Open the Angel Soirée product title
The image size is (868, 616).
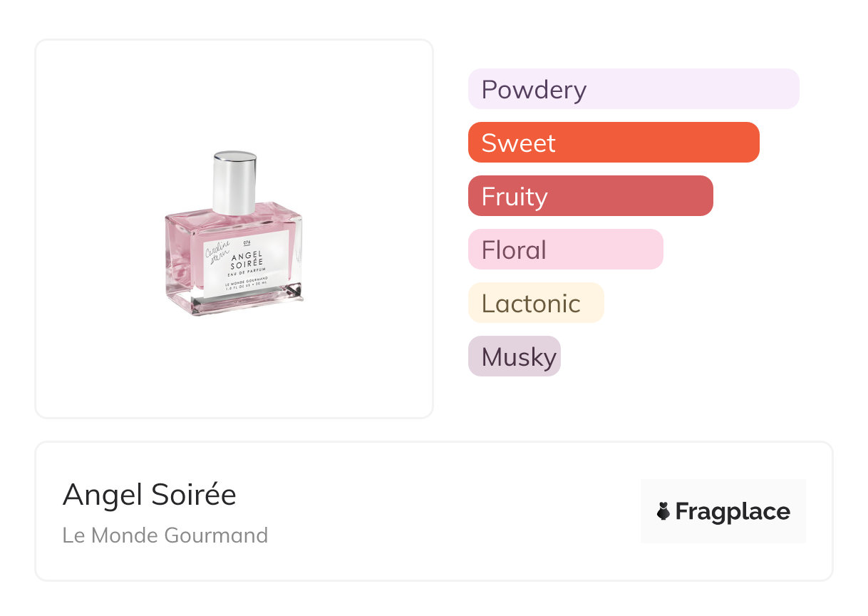149,495
